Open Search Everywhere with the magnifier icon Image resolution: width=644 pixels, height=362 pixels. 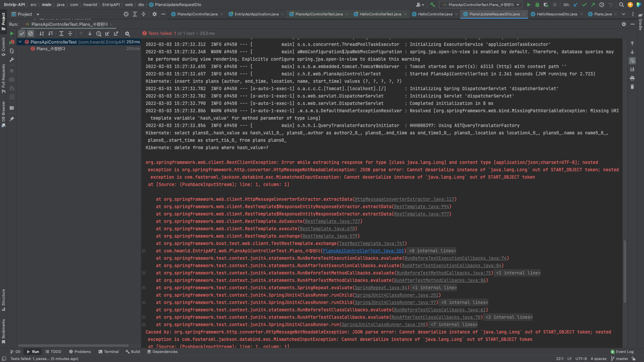(x=622, y=5)
